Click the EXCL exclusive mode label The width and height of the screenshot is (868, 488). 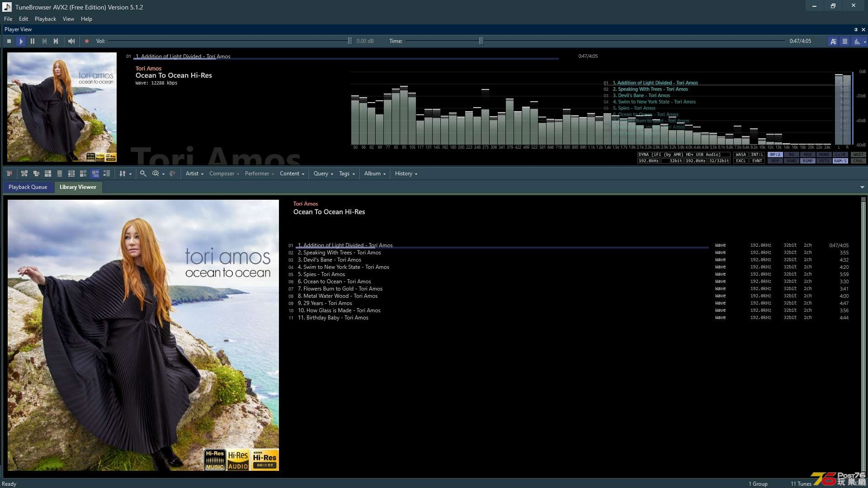pyautogui.click(x=741, y=161)
